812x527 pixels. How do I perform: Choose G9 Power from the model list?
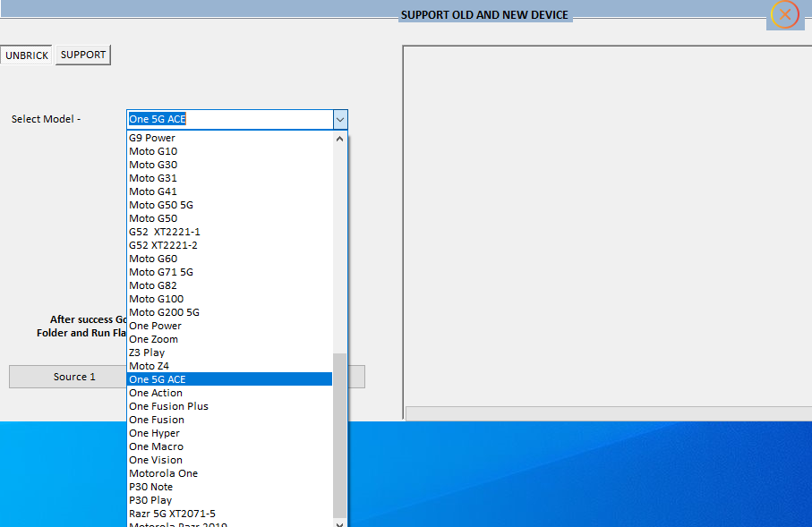229,138
